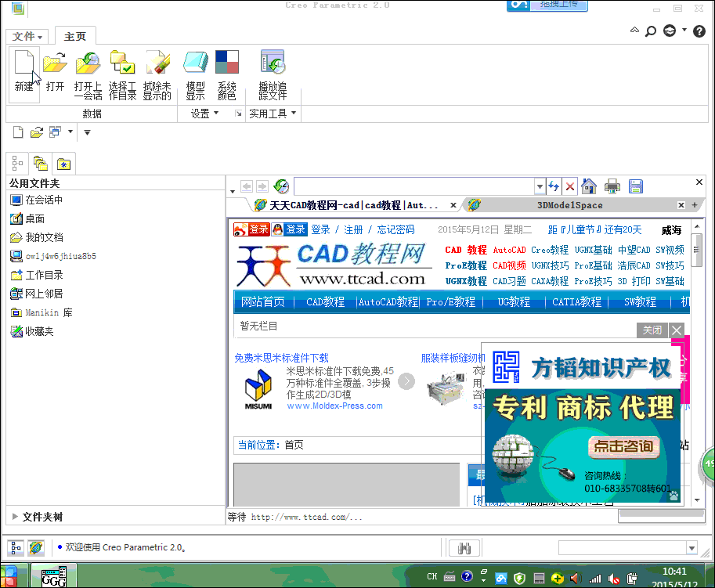Minimize the ribbon with up arrow
The height and width of the screenshot is (588, 715).
(635, 30)
